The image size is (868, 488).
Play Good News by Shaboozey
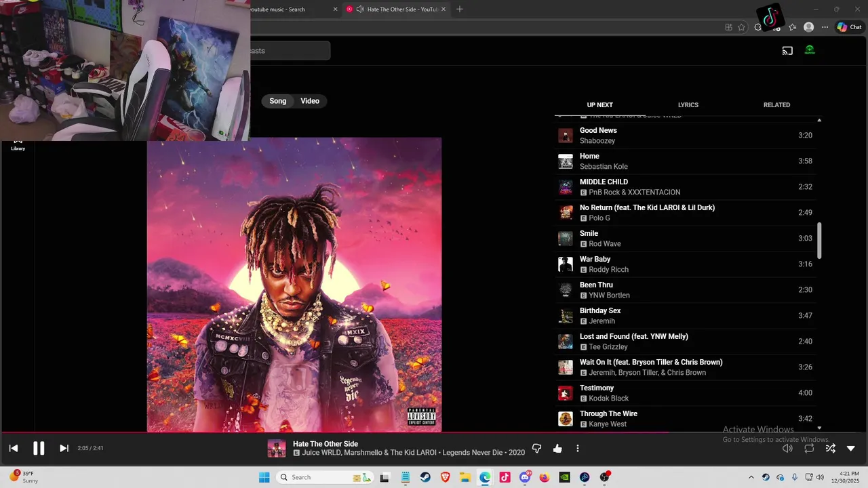point(685,136)
